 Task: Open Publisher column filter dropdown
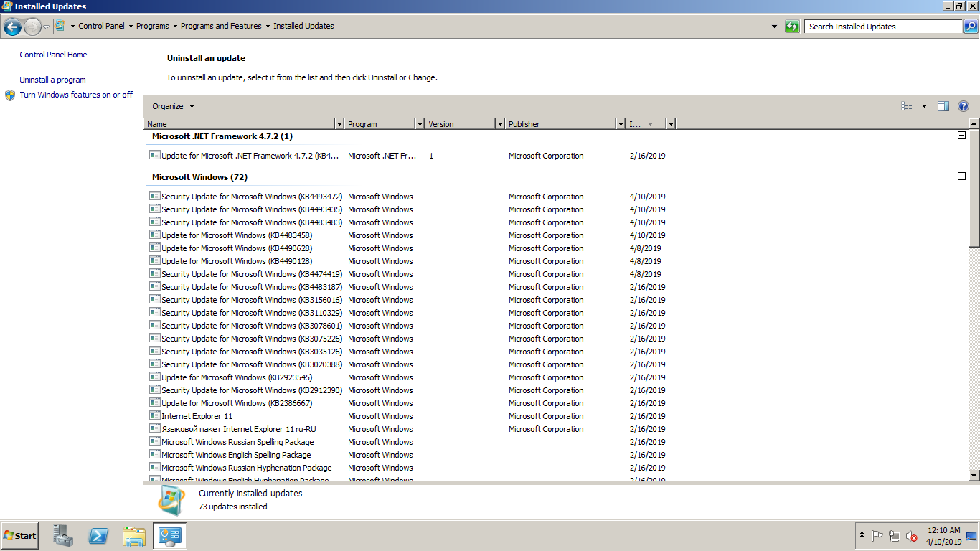click(x=621, y=124)
